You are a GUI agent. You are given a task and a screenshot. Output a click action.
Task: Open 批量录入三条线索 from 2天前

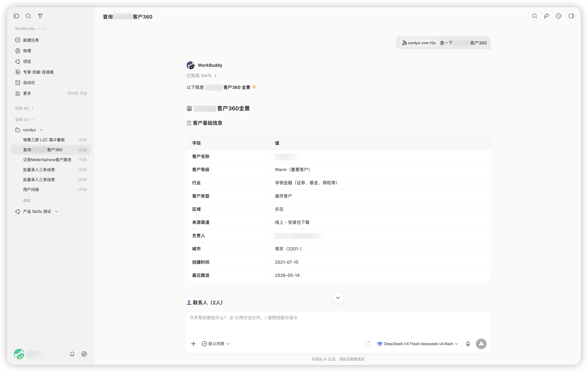(51, 180)
